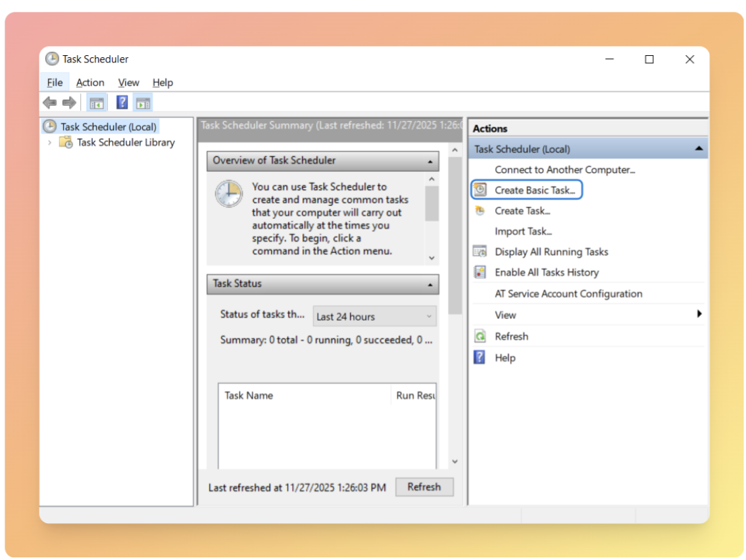Expand the Task Scheduler Library tree node
This screenshot has height=560, width=746.
click(49, 143)
